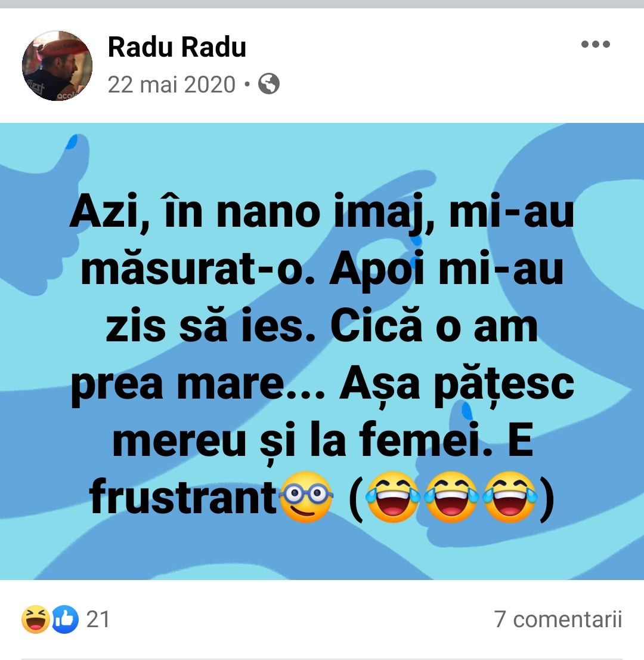644x660 pixels.
Task: Open the three-dots post options menu
Action: coord(595,44)
